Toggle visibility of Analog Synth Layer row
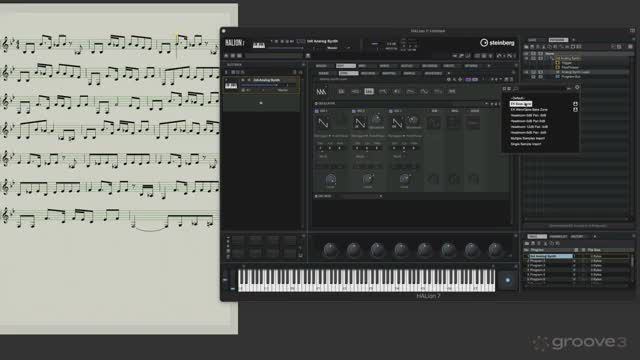This screenshot has height=360, width=640. coord(526,72)
